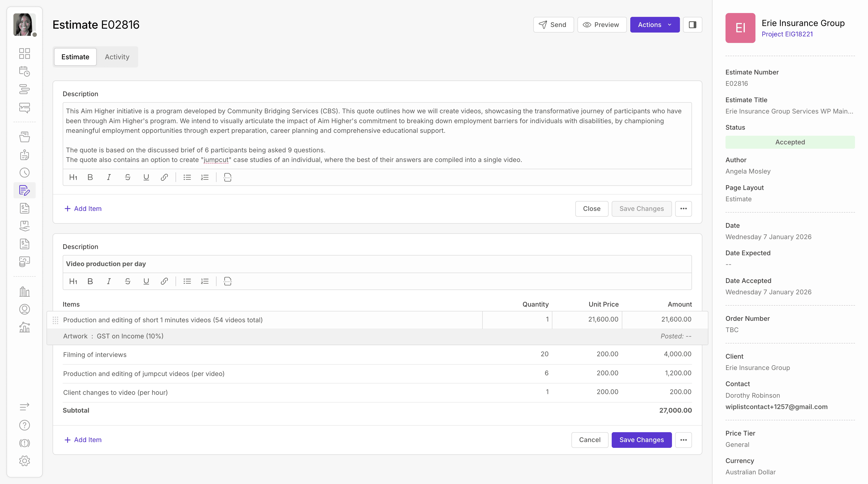Open the dashboard grid icon in sidebar
Viewport: 868px width, 484px height.
tap(24, 53)
